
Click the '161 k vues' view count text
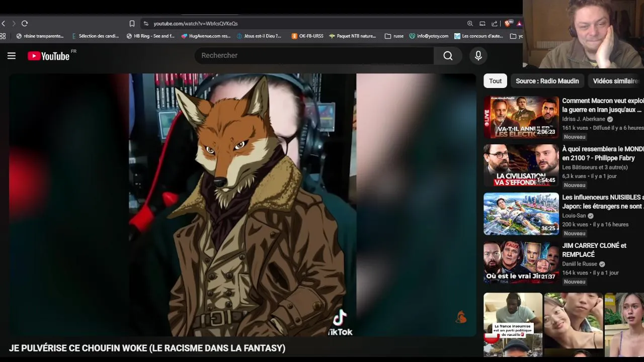[575, 128]
